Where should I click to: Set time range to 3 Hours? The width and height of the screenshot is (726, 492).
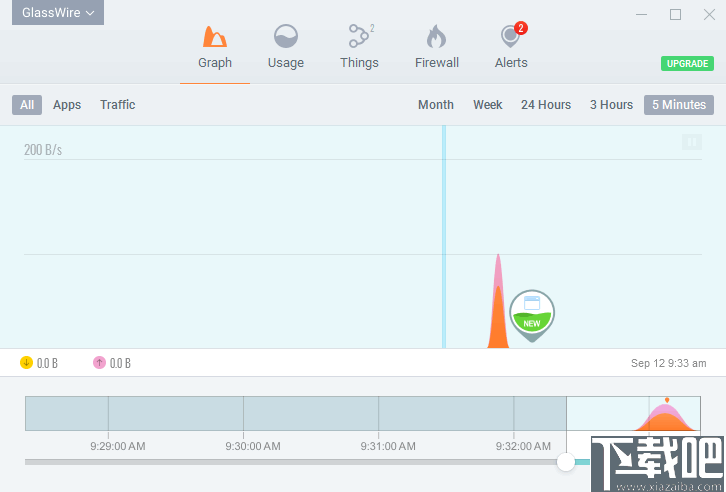pyautogui.click(x=611, y=105)
